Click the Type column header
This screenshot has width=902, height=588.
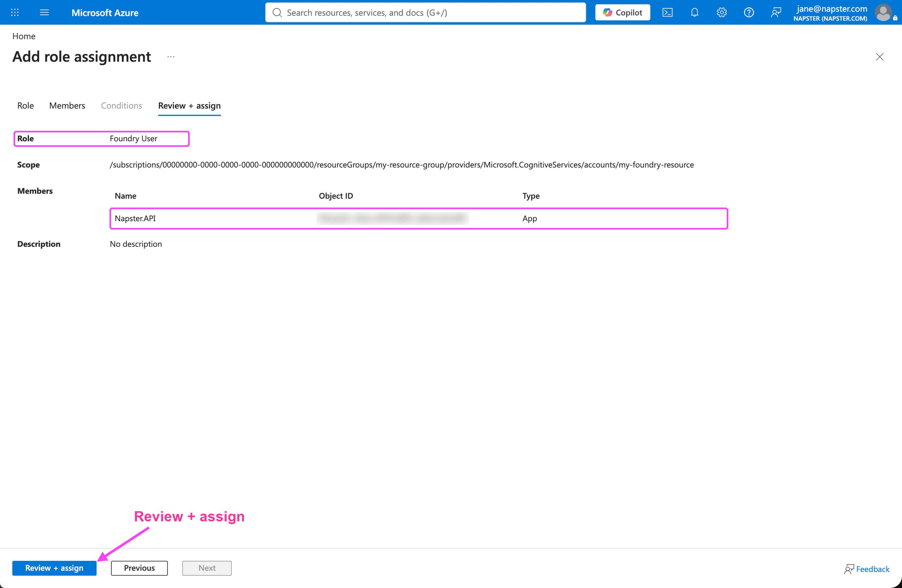[531, 196]
